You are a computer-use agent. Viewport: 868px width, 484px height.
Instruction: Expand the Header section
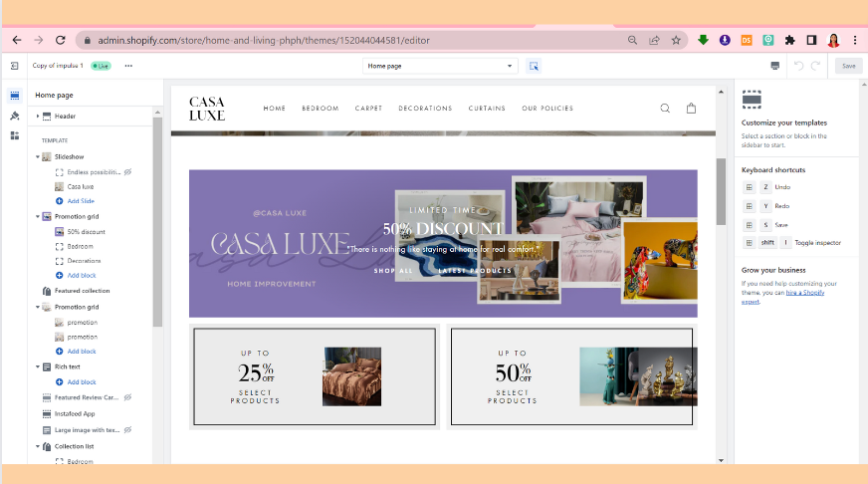click(x=38, y=117)
